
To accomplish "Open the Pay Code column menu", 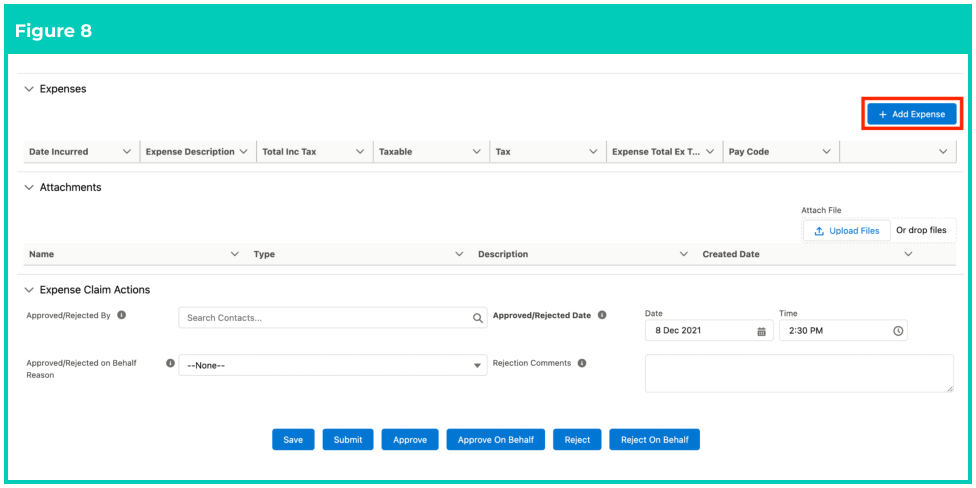I will click(x=827, y=152).
